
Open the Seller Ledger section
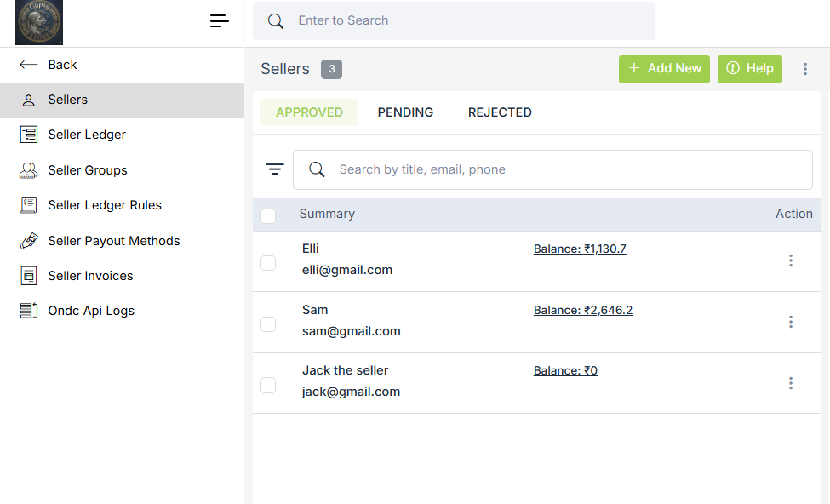85,134
